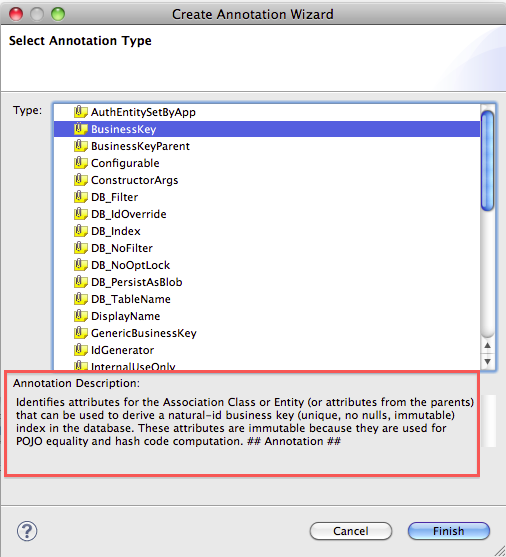506x557 pixels.
Task: Click the DB_Index annotation icon
Action: 81,231
